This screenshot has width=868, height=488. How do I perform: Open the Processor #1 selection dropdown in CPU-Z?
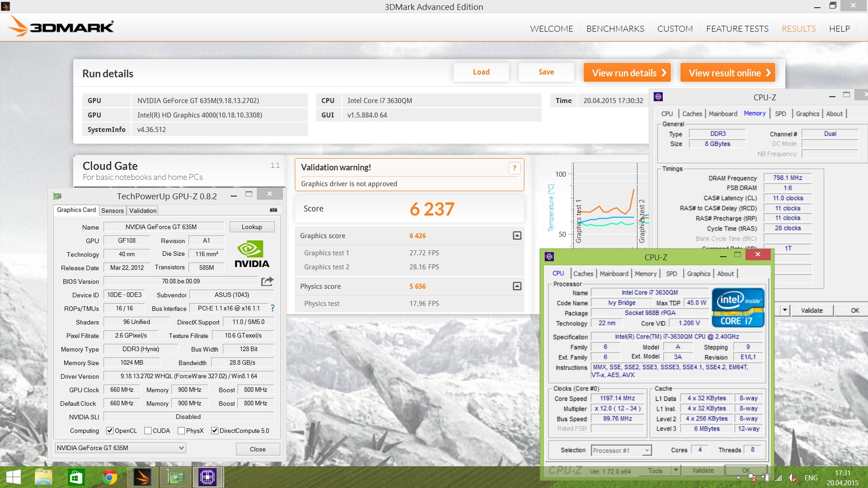(x=621, y=450)
